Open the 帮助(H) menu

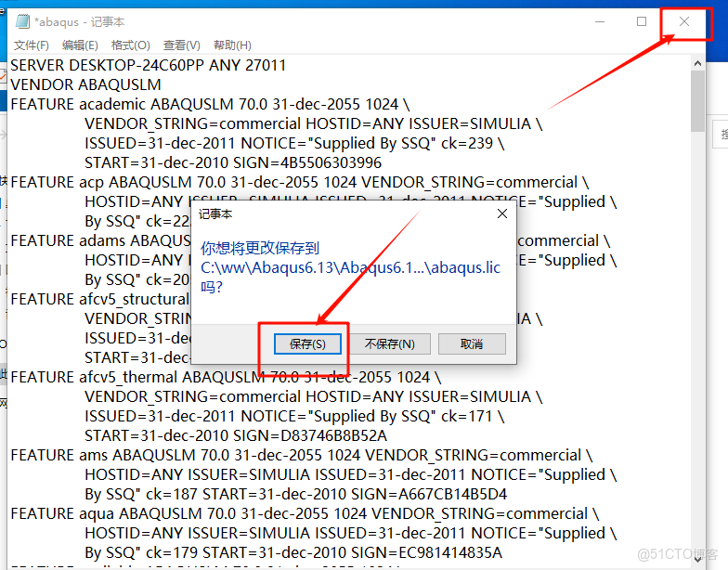(x=232, y=45)
